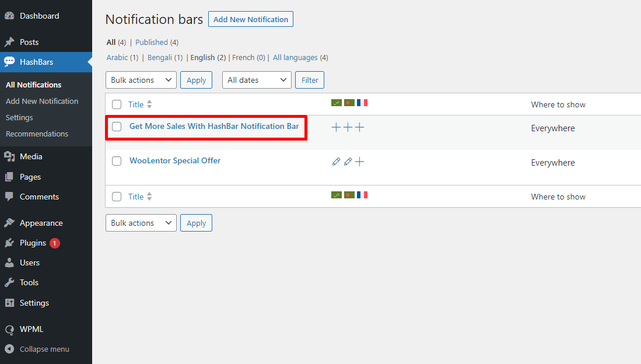
Task: Open Settings in the HashBars submenu
Action: [x=19, y=117]
